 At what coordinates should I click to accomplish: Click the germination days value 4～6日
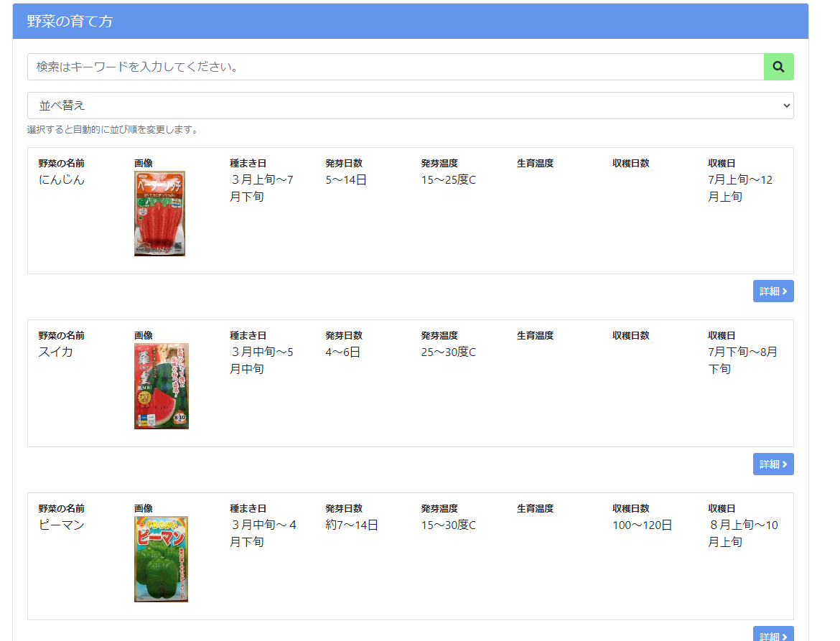point(343,352)
